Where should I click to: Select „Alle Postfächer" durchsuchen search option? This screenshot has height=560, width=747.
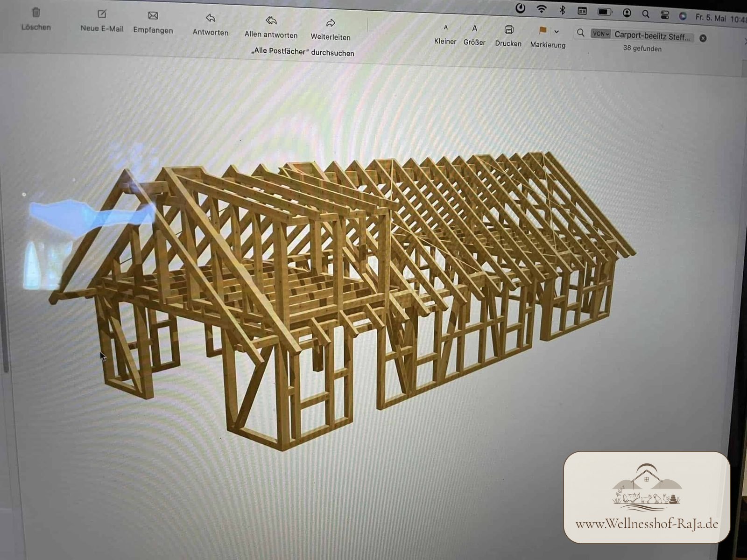[303, 52]
